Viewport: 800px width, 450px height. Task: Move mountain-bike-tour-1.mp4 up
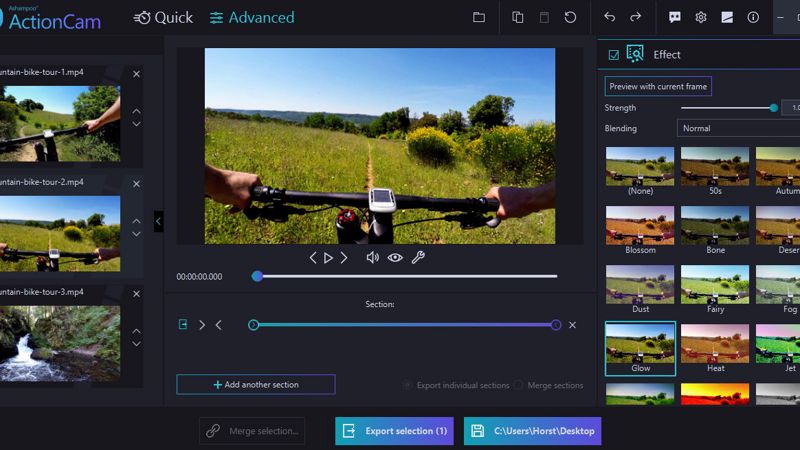136,111
